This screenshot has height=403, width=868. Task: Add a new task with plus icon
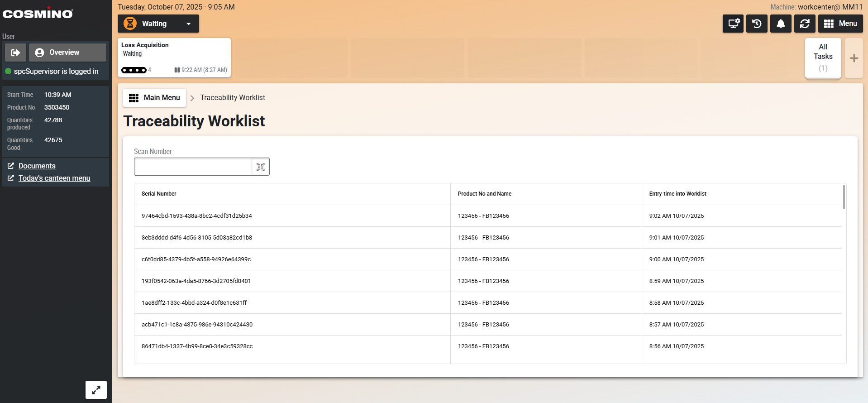(x=854, y=58)
